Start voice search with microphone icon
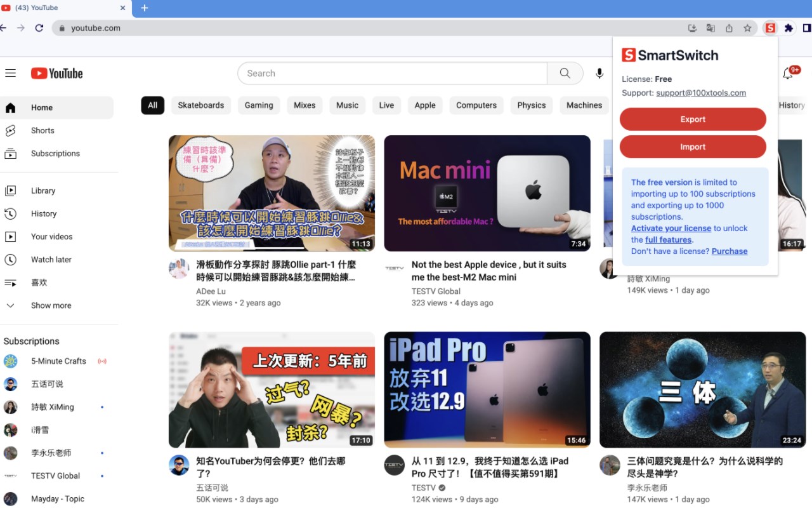This screenshot has height=508, width=812. (599, 74)
